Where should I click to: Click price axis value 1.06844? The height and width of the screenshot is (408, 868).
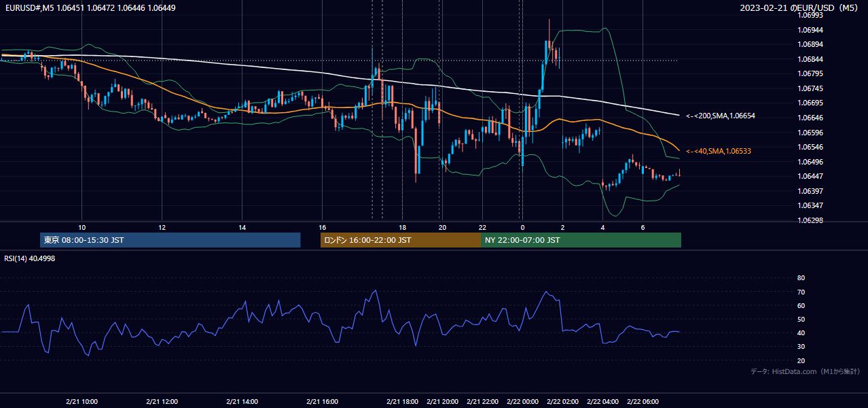[x=810, y=60]
